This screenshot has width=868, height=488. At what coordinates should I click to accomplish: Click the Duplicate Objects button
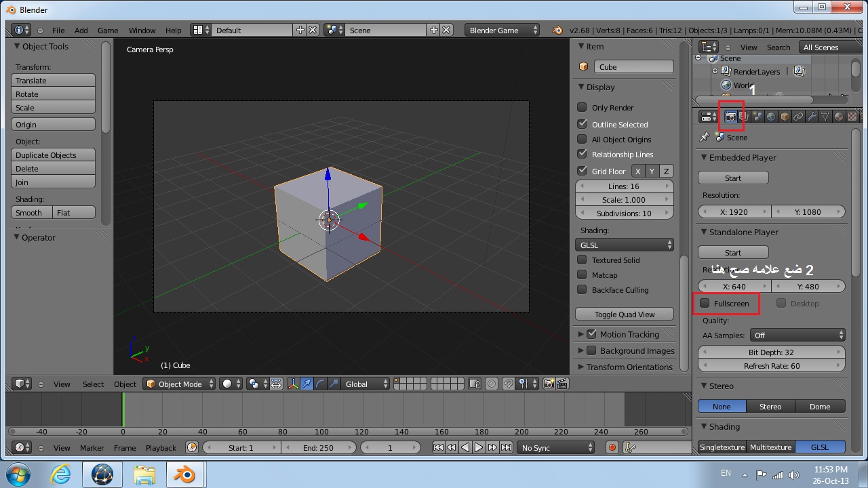tap(54, 155)
